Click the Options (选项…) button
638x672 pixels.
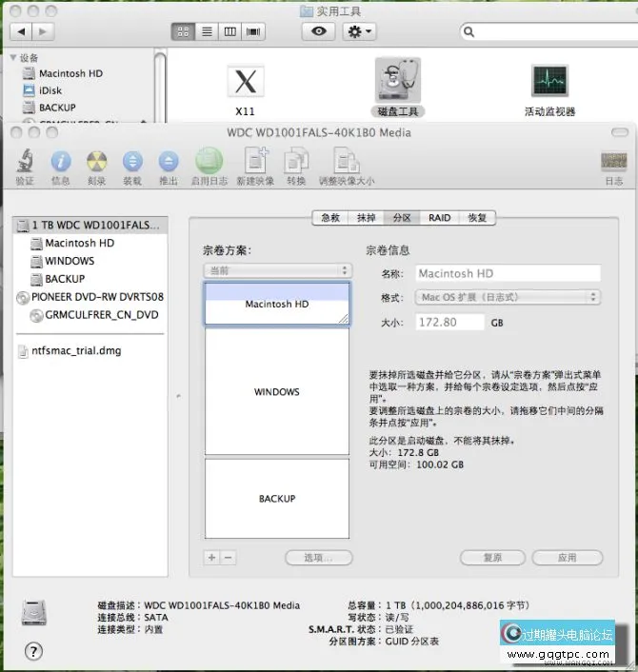point(319,558)
